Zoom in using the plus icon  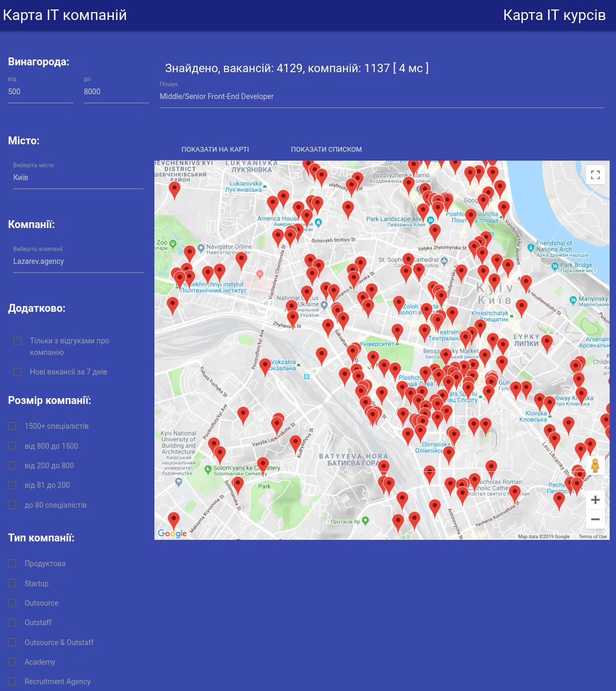coord(595,499)
